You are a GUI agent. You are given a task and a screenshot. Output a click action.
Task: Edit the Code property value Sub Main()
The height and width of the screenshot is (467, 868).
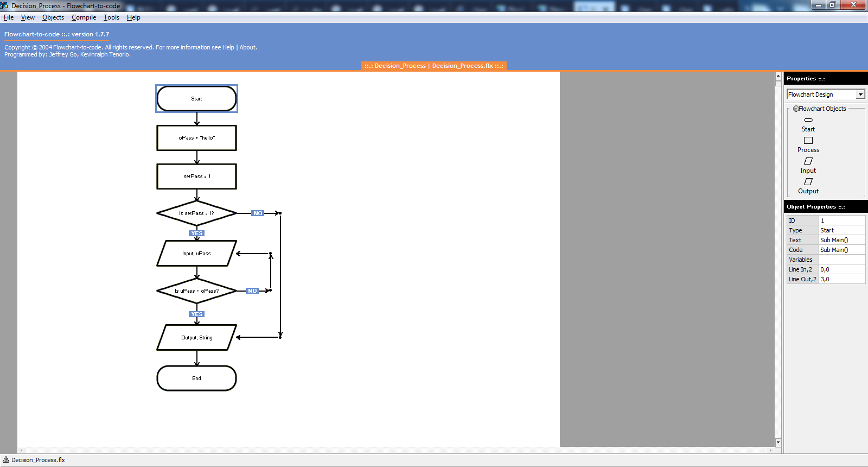point(842,250)
